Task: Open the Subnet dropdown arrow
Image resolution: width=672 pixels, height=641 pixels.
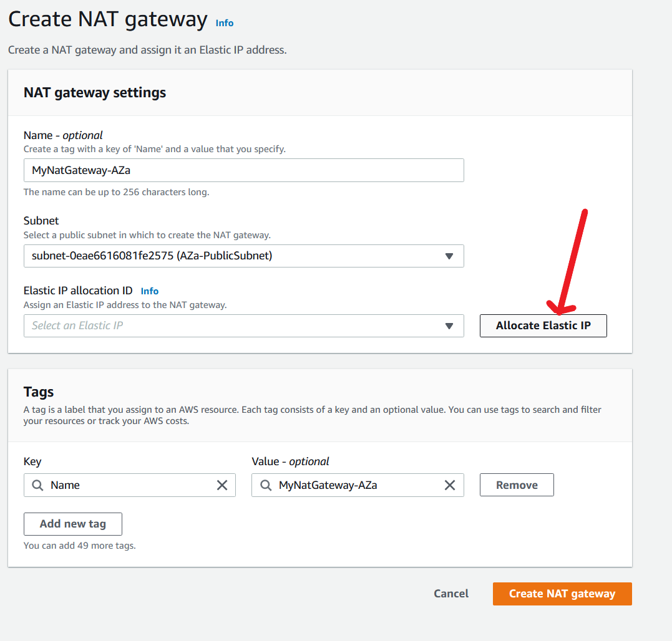Action: click(449, 256)
